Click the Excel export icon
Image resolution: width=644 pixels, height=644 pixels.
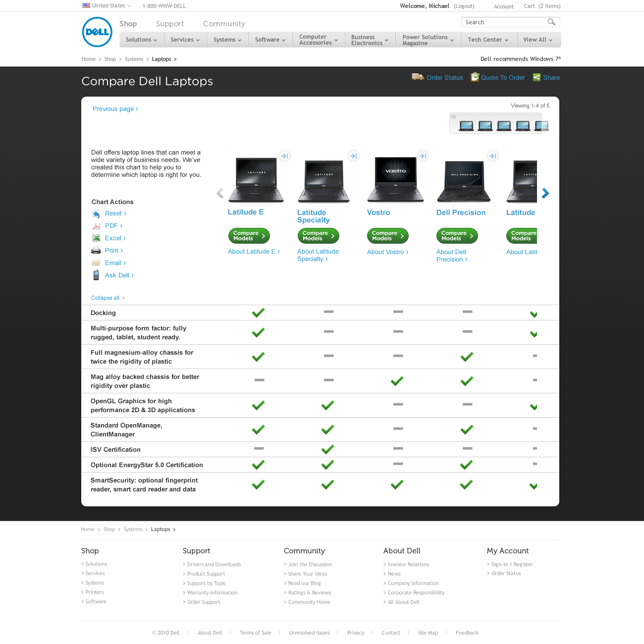tap(96, 238)
